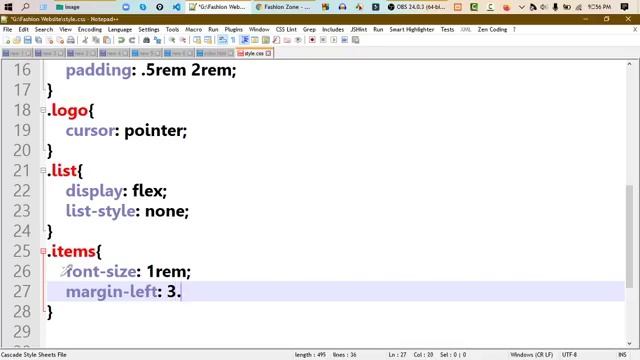Toggle INS insert mode in status bar
The image size is (640, 360).
(x=622, y=355)
